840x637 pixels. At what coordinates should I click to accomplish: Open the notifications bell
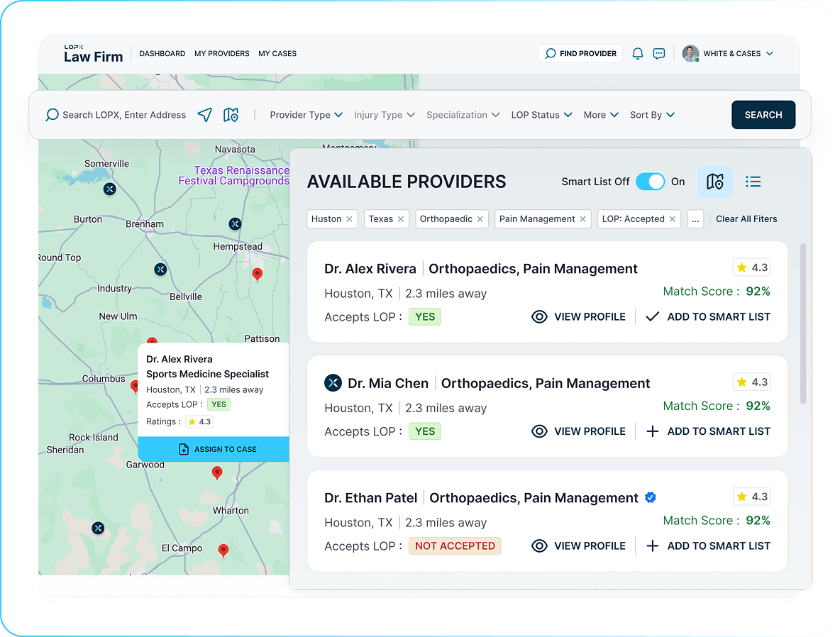click(638, 54)
